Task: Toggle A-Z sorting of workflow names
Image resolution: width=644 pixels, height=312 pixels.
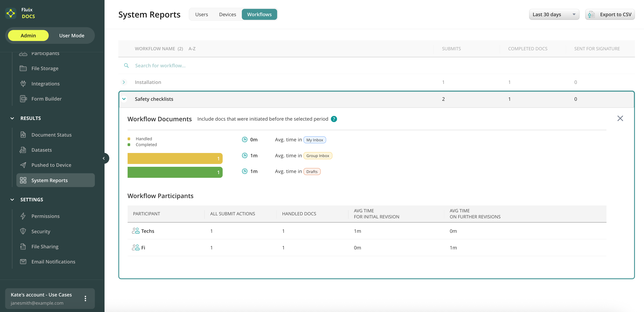Action: tap(192, 49)
